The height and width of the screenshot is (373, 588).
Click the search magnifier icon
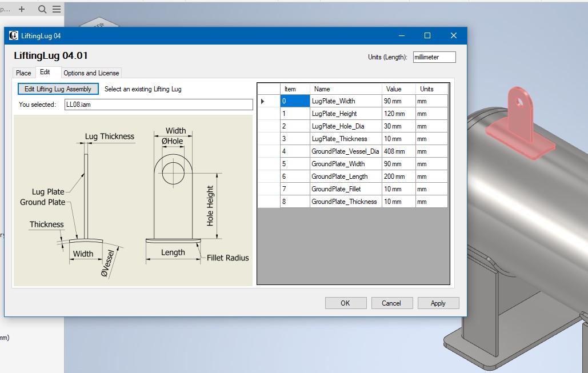42,9
